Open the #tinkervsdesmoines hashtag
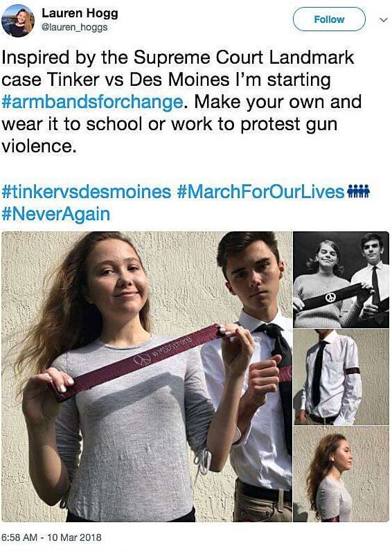Viewport: 392px width, 552px height. (86, 192)
